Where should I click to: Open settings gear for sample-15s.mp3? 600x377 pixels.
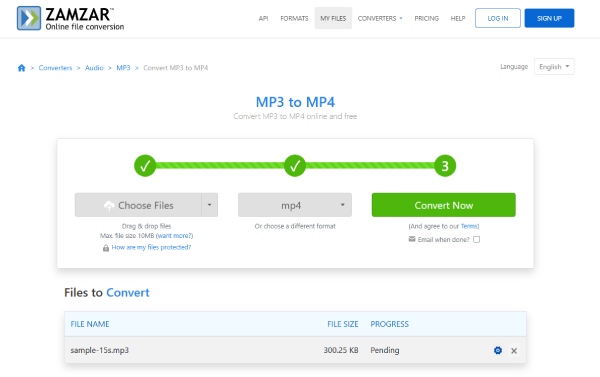pos(497,350)
